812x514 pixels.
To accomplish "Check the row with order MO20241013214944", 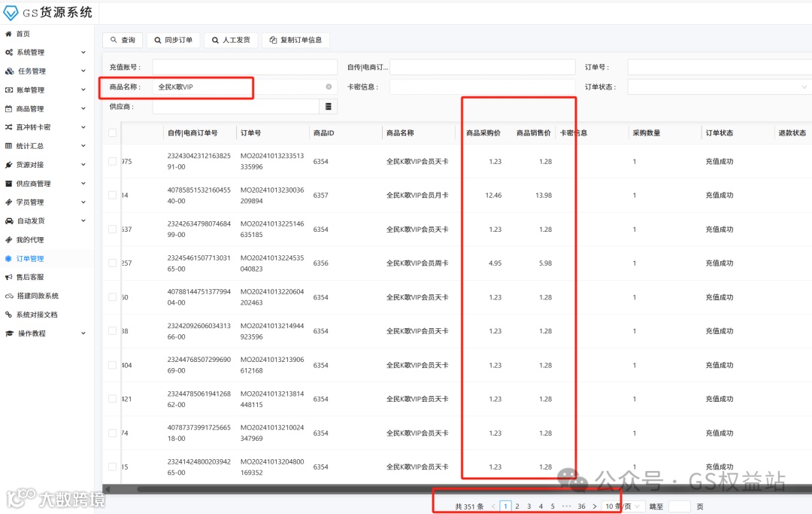I will [112, 331].
